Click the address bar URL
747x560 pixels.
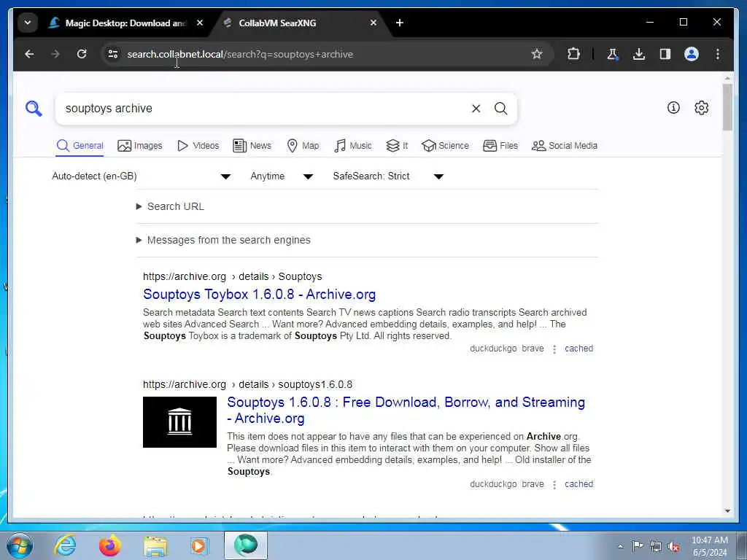pos(240,54)
